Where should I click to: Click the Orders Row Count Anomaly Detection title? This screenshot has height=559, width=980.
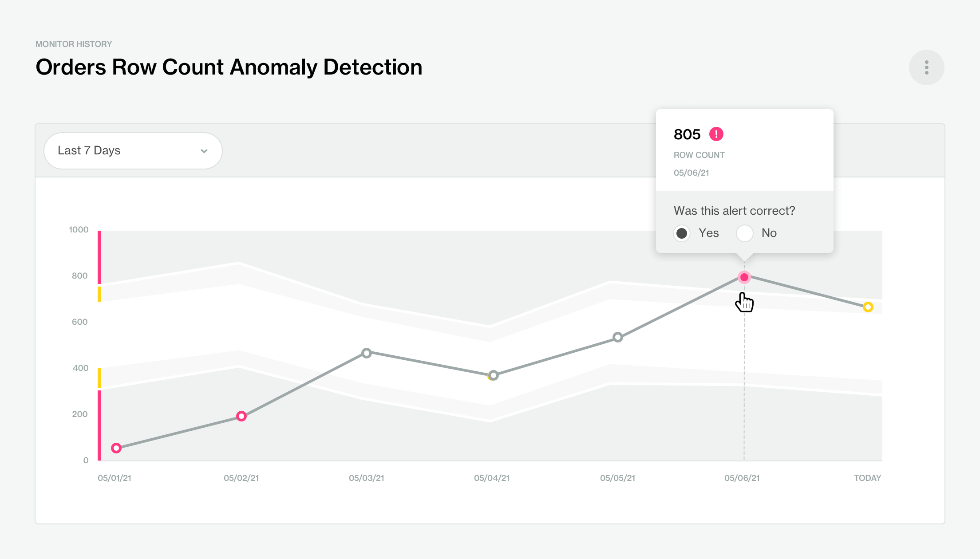point(229,67)
